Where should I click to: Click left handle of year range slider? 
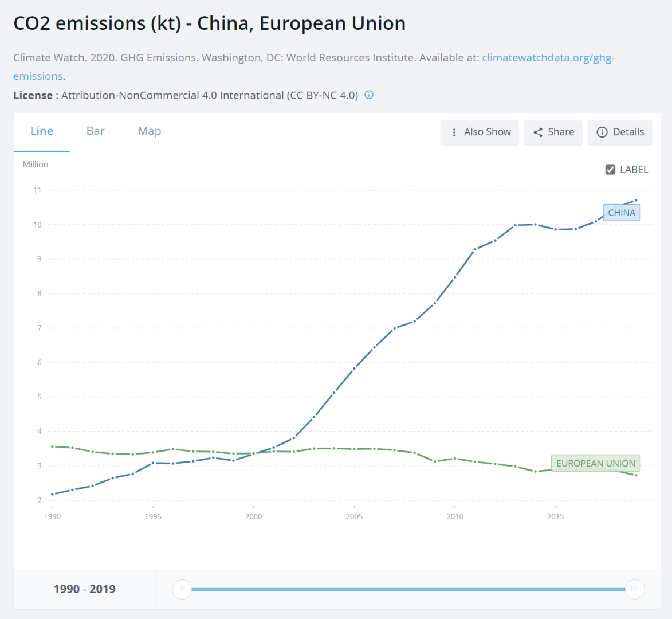click(182, 589)
